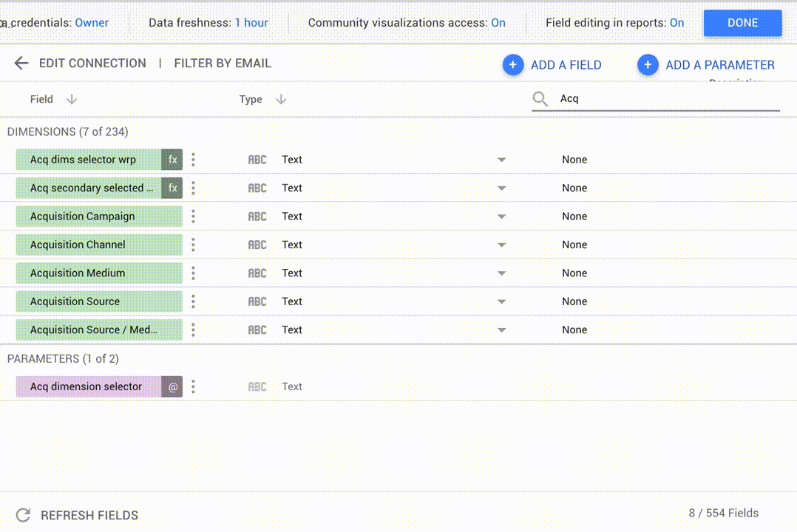Click the DONE button
The height and width of the screenshot is (532, 797).
pos(742,22)
